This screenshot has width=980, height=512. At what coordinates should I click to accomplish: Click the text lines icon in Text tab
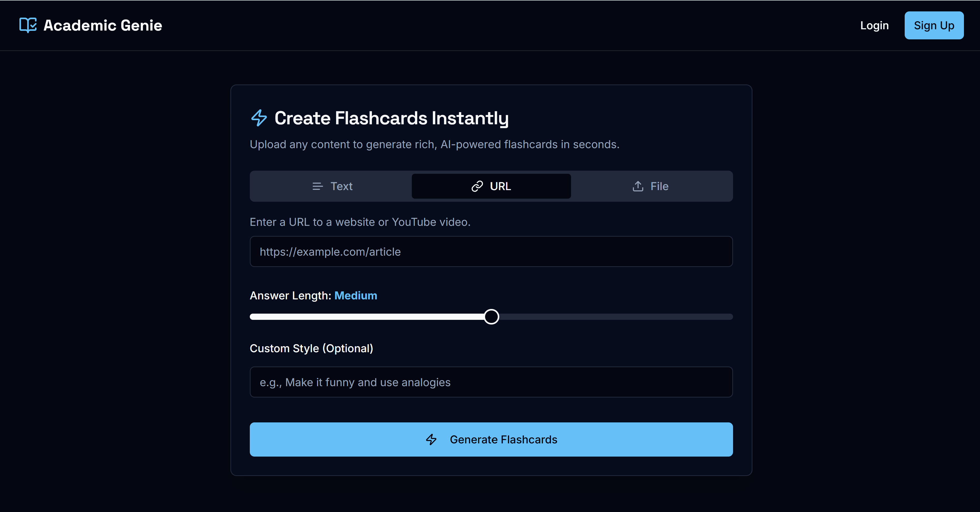(317, 186)
